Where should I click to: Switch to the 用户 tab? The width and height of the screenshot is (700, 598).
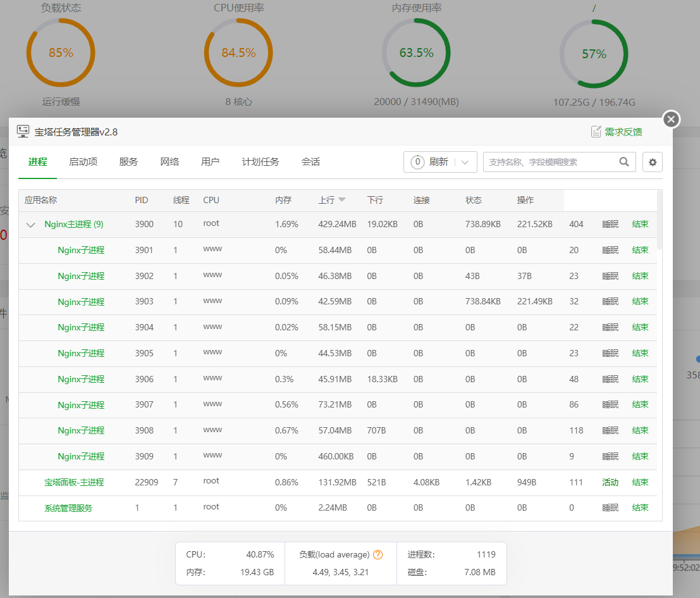[210, 161]
